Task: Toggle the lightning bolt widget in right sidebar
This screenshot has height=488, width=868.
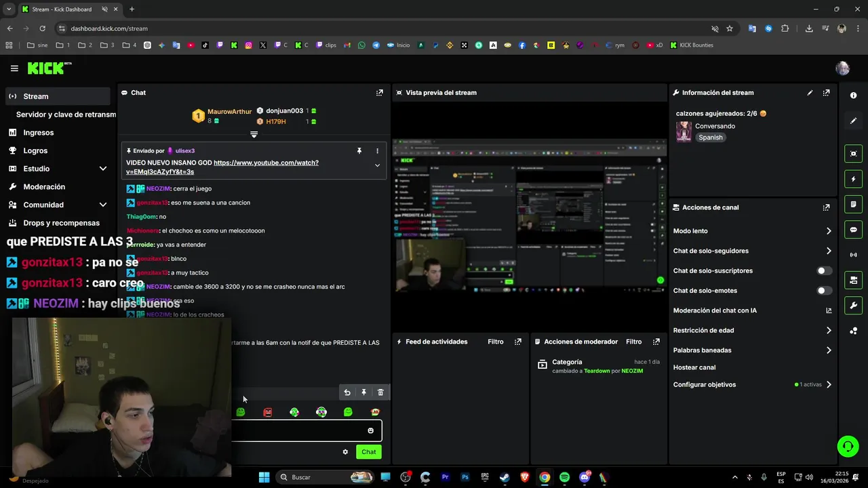Action: click(853, 179)
